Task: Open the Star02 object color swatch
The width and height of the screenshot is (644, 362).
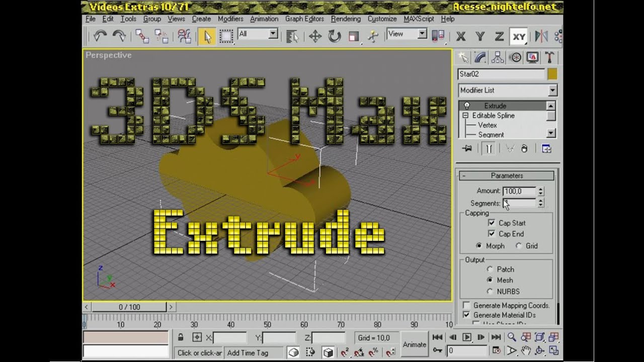Action: click(552, 74)
